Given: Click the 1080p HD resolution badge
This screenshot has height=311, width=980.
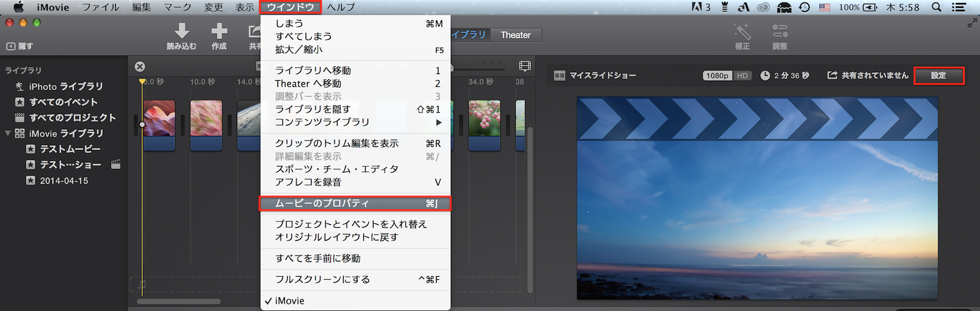Looking at the screenshot, I should [726, 75].
